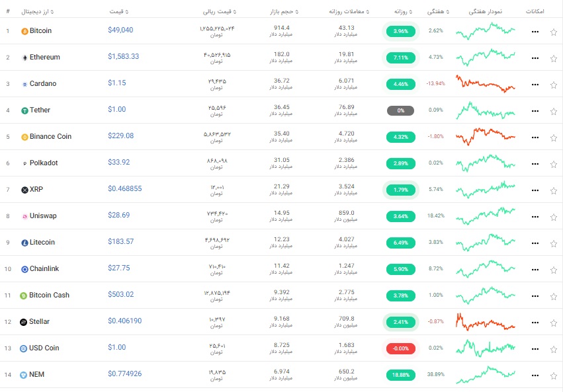
Task: Click NEM's 18.88% daily change badge
Action: click(x=401, y=375)
